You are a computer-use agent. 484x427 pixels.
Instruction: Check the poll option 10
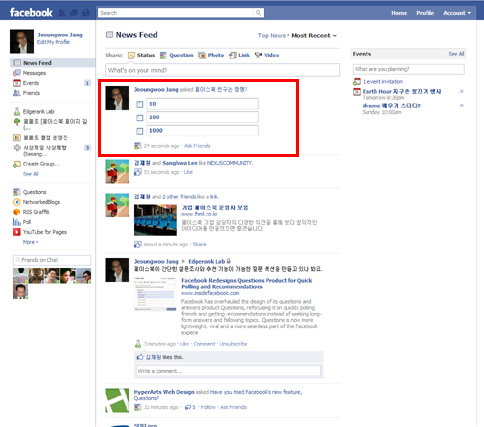coord(140,104)
